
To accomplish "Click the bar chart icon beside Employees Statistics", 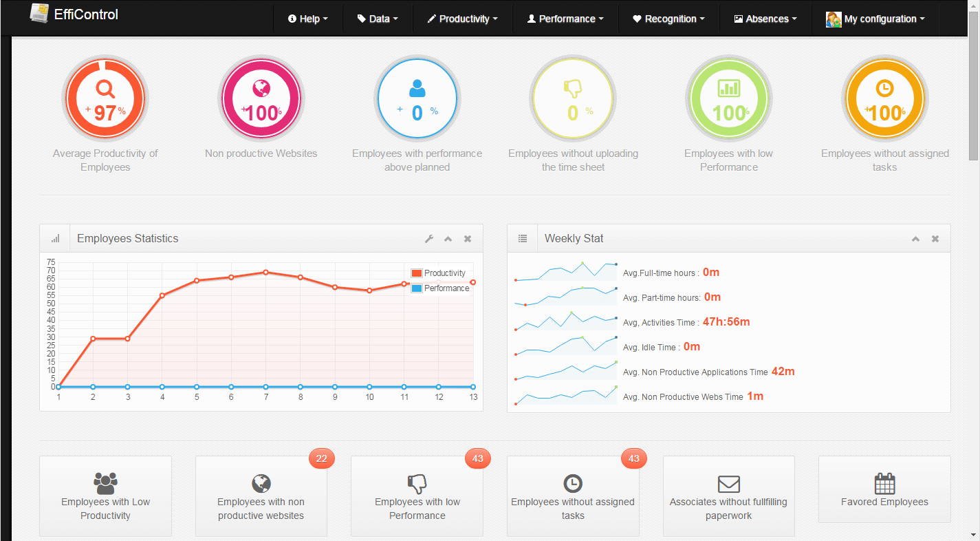I will tap(55, 239).
